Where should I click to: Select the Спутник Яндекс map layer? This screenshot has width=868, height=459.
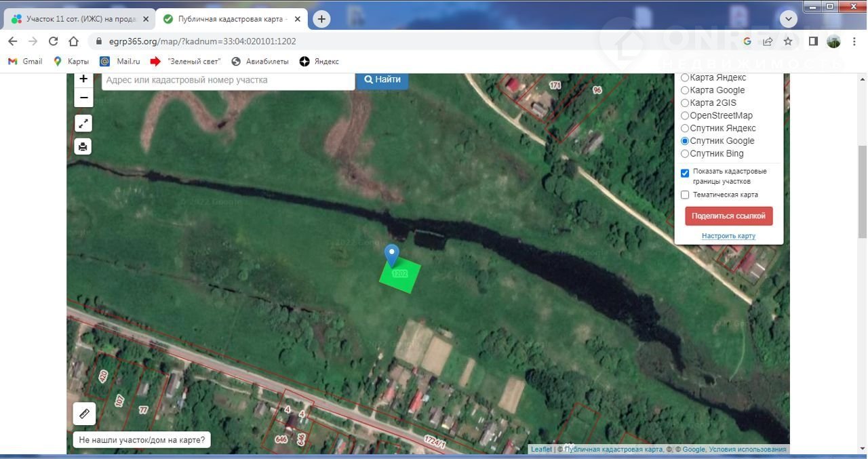point(685,128)
